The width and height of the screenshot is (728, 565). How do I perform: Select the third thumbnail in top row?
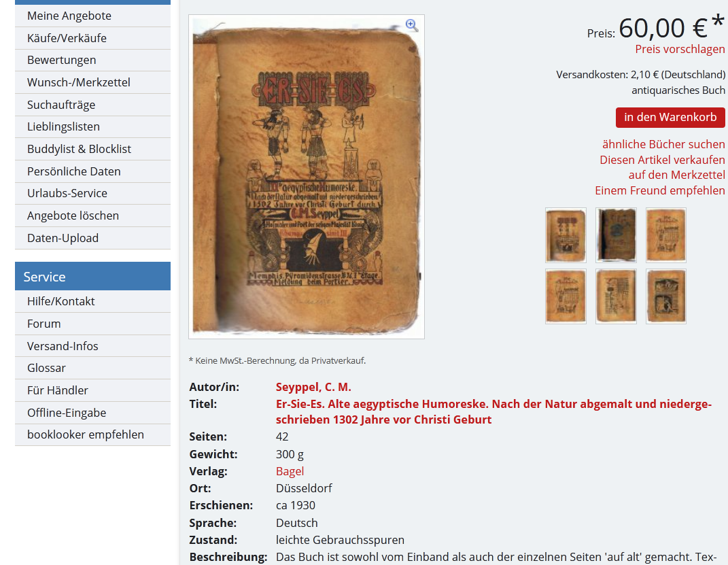coord(665,235)
